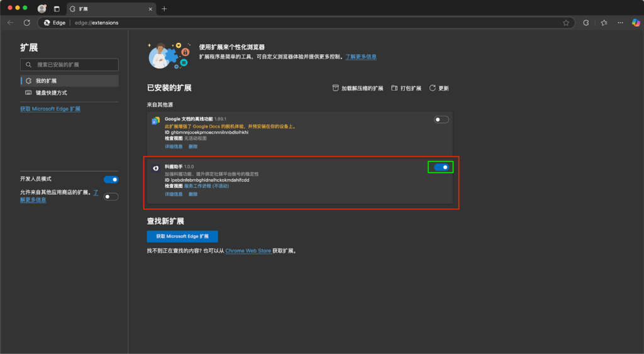The width and height of the screenshot is (644, 354).
Task: Open the Chrome Web Store link
Action: 248,251
